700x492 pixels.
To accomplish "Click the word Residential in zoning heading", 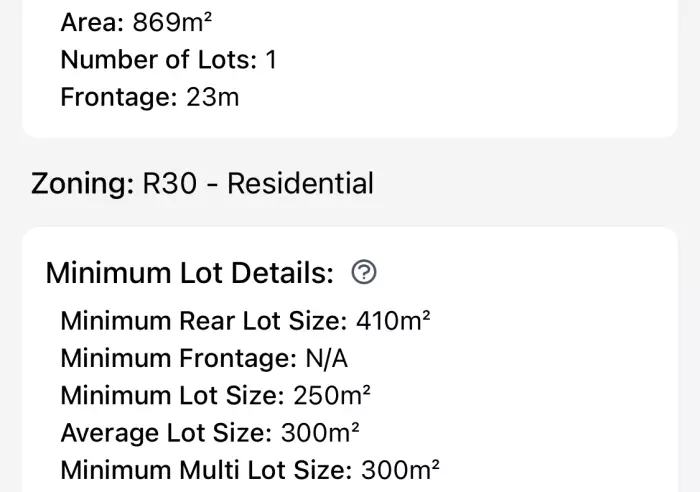I will 300,183.
